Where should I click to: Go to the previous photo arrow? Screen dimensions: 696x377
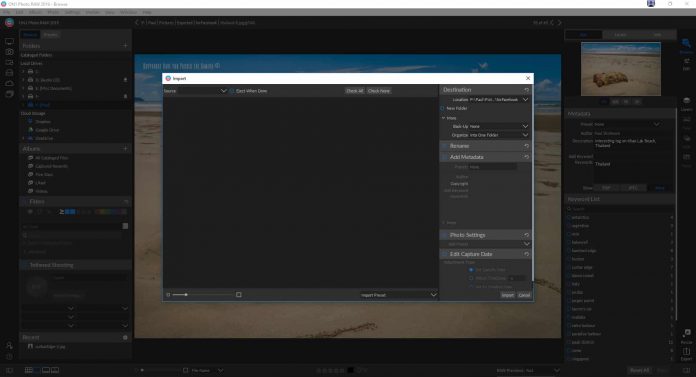pyautogui.click(x=552, y=22)
